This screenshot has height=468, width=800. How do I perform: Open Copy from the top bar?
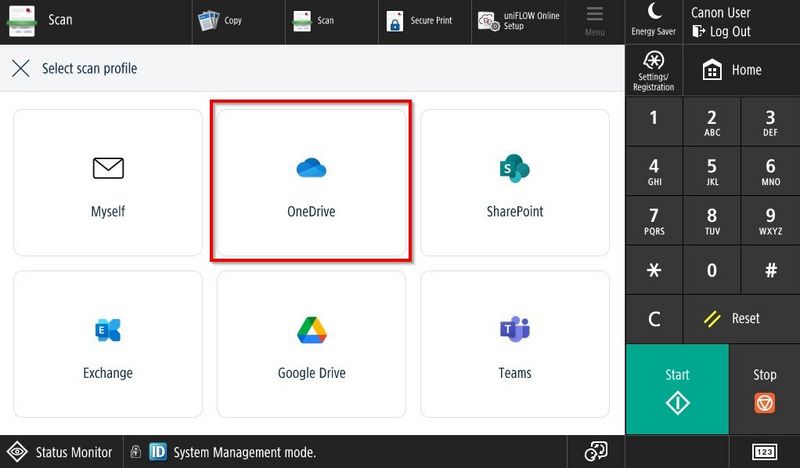click(x=221, y=20)
